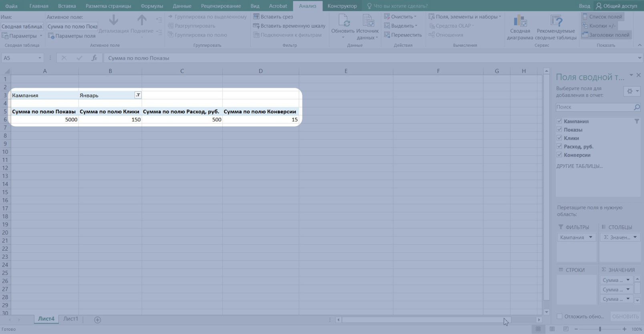
Task: Click ДРУГИЕ ТАБЛИЦЫ... link
Action: pyautogui.click(x=579, y=166)
